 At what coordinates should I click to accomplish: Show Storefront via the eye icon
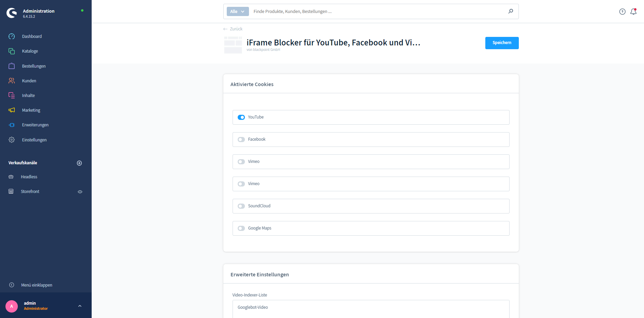click(80, 192)
